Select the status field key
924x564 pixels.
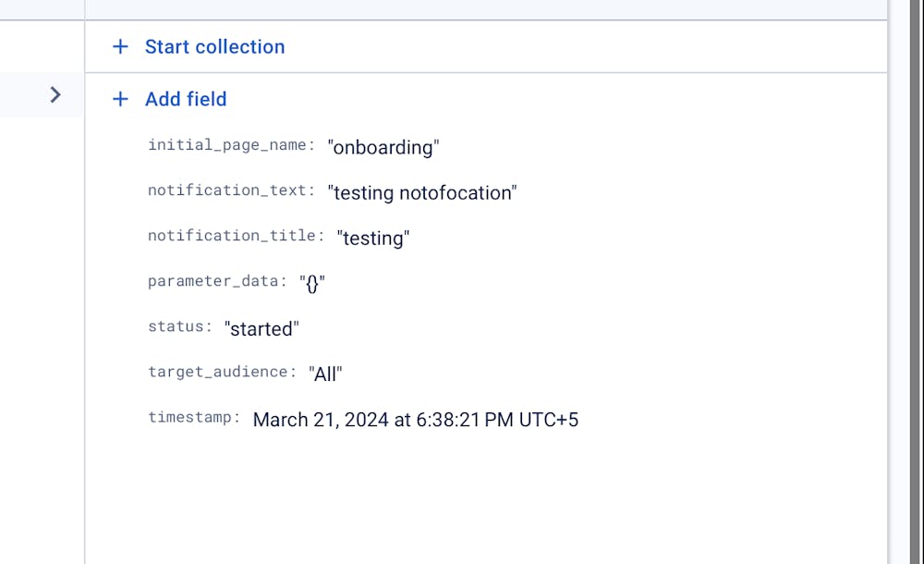(180, 326)
